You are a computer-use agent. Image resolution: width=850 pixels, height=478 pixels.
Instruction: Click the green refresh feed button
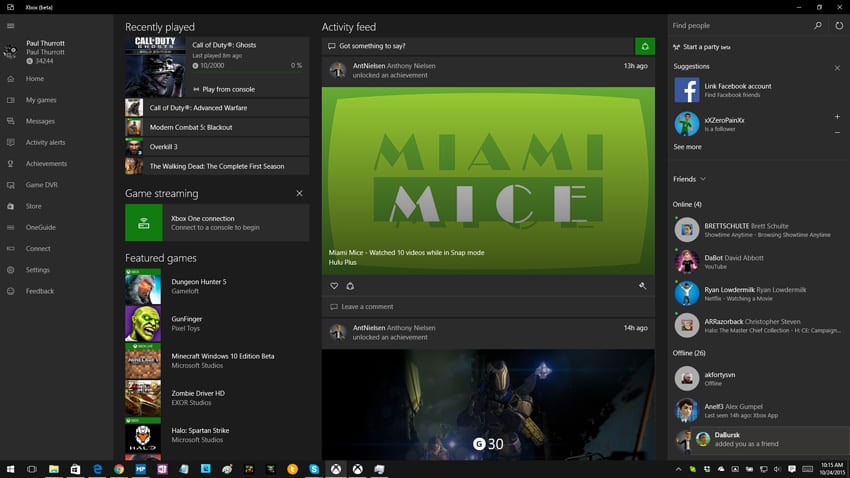tap(645, 46)
